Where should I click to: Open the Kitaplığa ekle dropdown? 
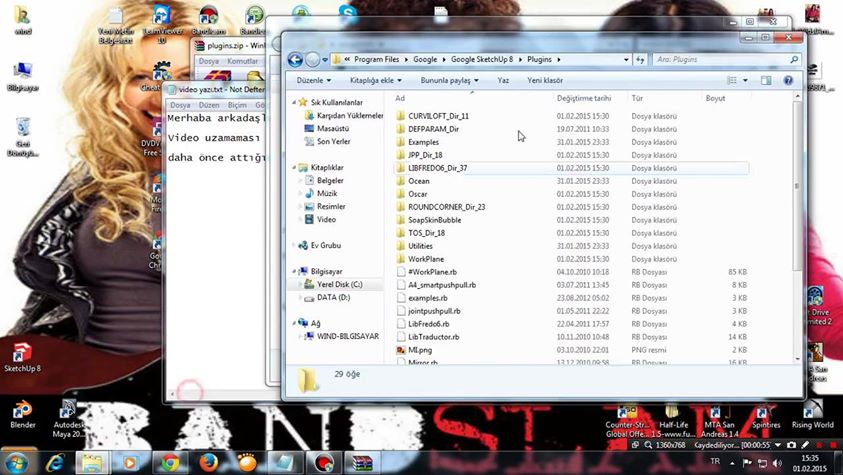375,80
